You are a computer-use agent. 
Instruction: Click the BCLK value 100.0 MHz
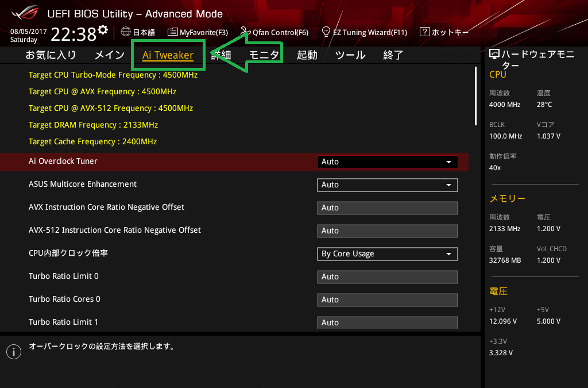point(505,136)
